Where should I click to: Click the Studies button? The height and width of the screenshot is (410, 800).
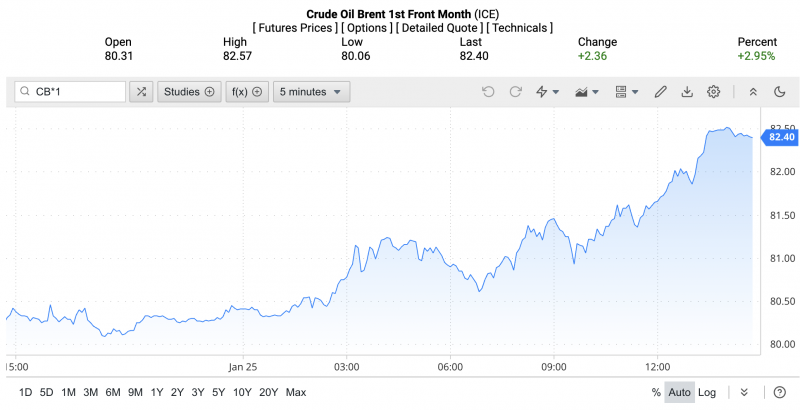point(189,92)
